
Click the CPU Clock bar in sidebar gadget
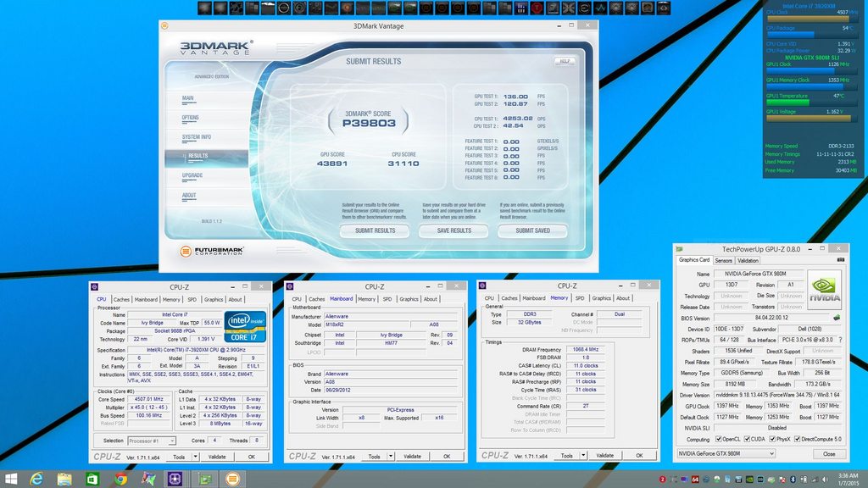pyautogui.click(x=811, y=19)
